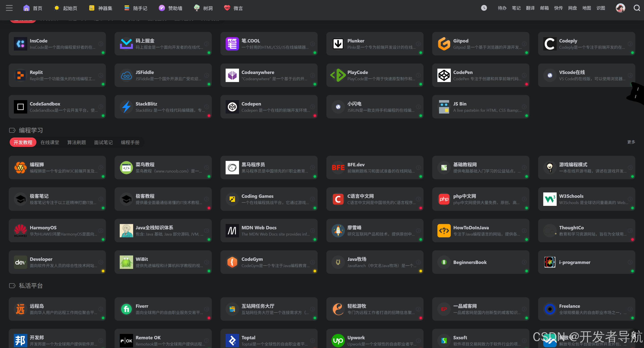644x348 pixels.
Task: Go to the 起始页 menu item
Action: coord(65,8)
